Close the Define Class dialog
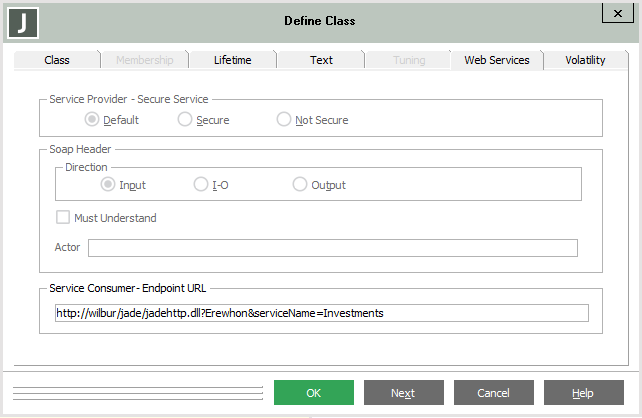642x418 pixels. click(x=615, y=14)
